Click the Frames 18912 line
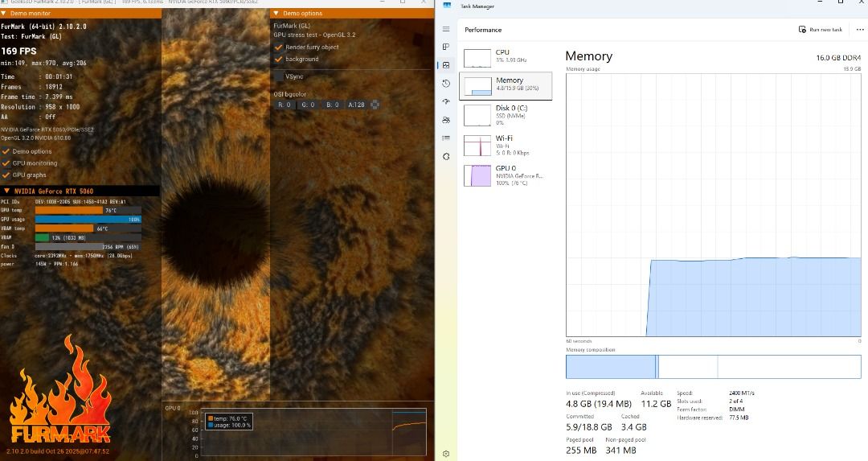The width and height of the screenshot is (868, 461). pyautogui.click(x=31, y=87)
